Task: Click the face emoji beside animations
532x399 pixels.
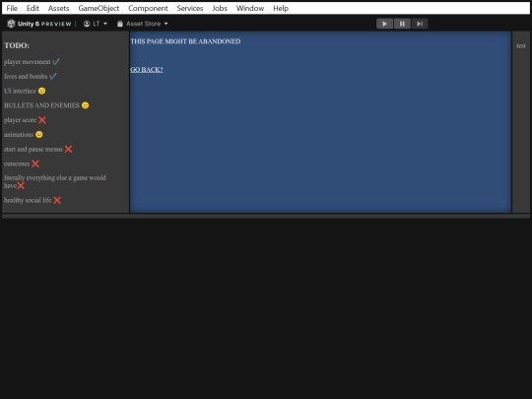Action: point(39,135)
